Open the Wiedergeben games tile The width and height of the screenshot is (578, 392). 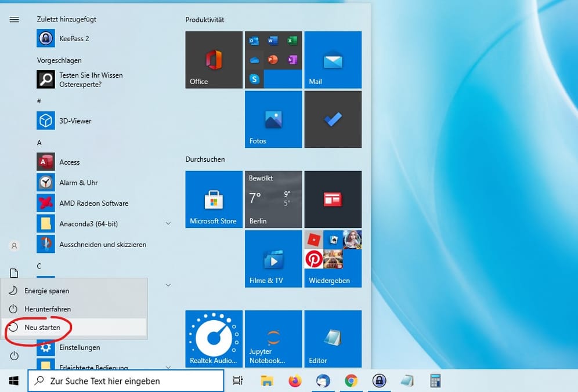tap(333, 259)
